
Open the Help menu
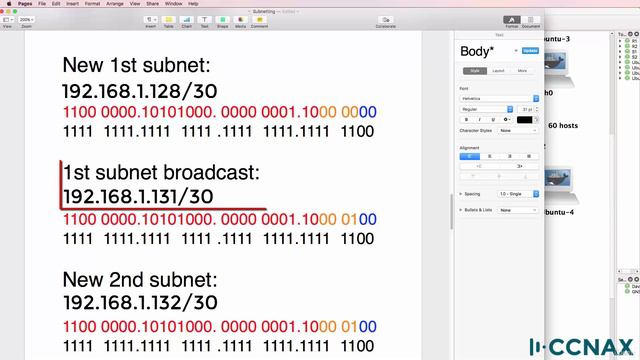click(x=193, y=3)
